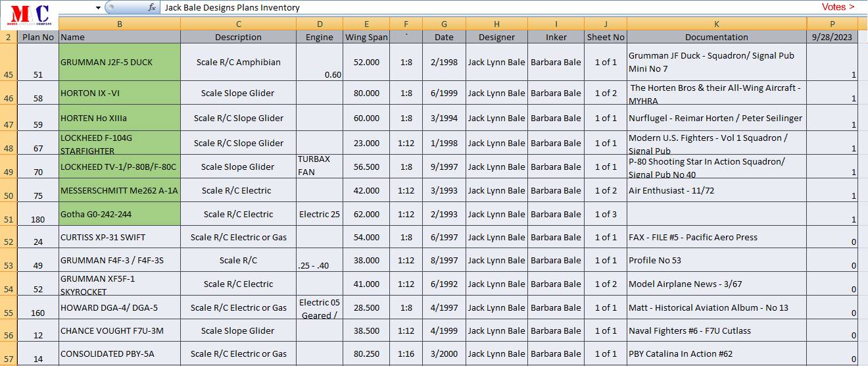Screen dimensions: 868x366
Task: Click the Wing Span header cell
Action: 366,37
